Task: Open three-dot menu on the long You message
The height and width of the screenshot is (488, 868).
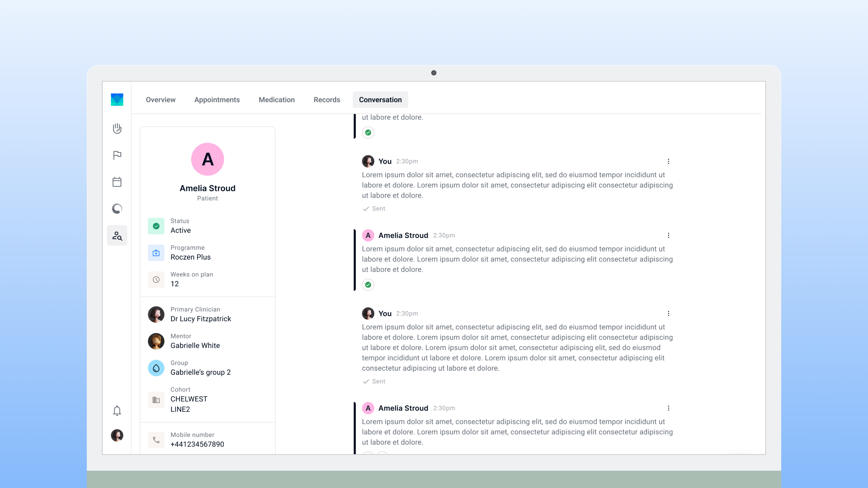Action: (x=668, y=313)
